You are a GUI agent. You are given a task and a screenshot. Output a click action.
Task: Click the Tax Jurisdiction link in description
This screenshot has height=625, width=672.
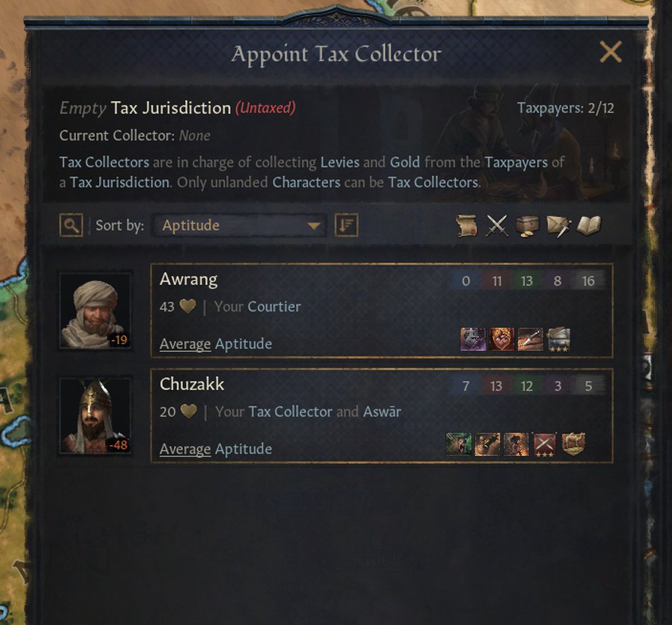(x=119, y=183)
